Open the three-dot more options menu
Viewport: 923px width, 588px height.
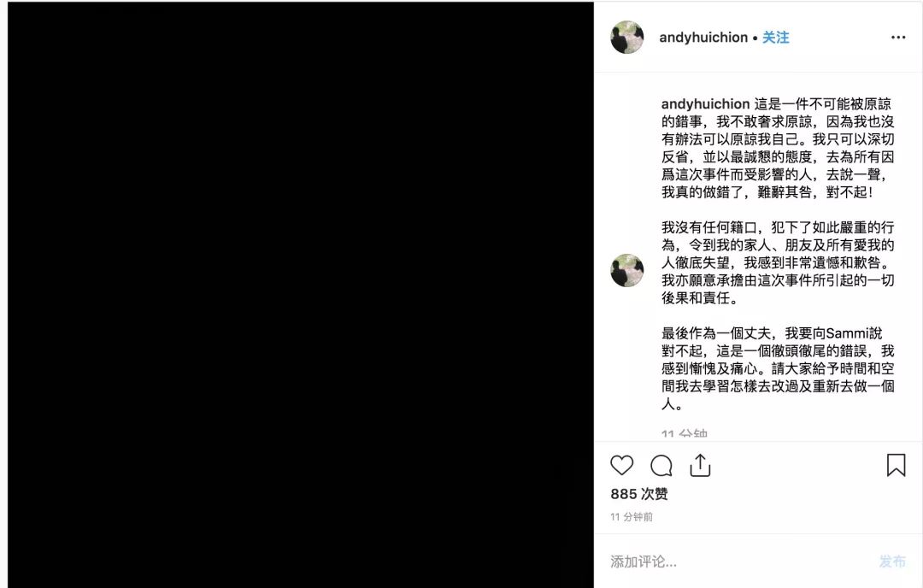click(898, 37)
